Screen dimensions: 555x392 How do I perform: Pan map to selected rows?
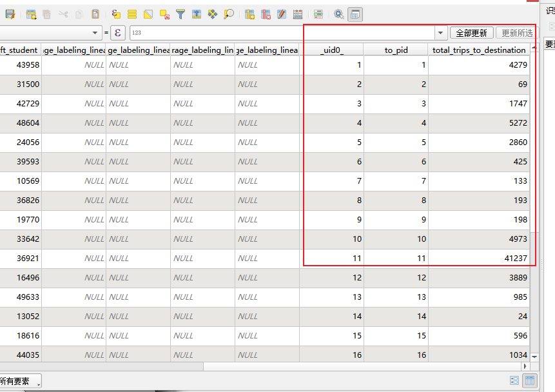[x=212, y=14]
